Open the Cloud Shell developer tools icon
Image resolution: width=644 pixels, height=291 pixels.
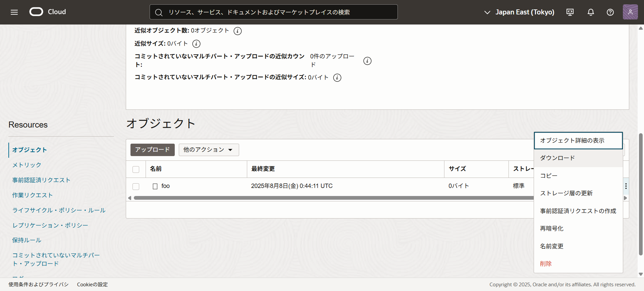pyautogui.click(x=570, y=12)
